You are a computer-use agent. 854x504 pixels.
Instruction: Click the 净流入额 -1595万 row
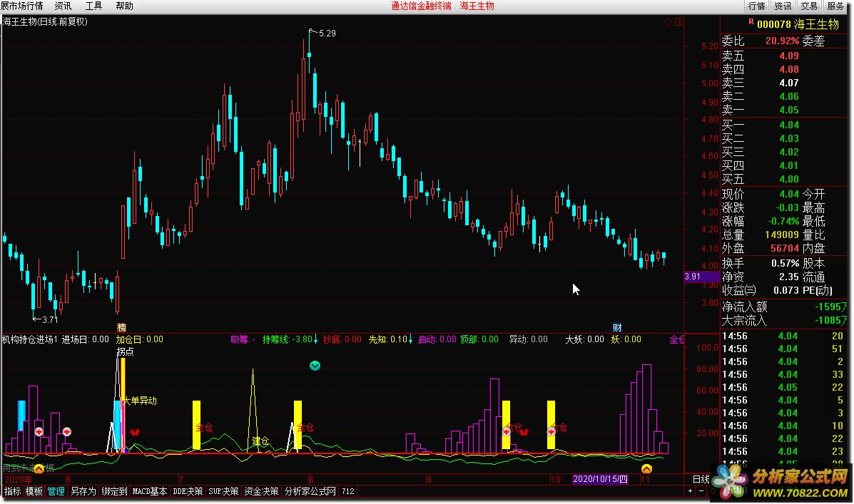(x=785, y=307)
